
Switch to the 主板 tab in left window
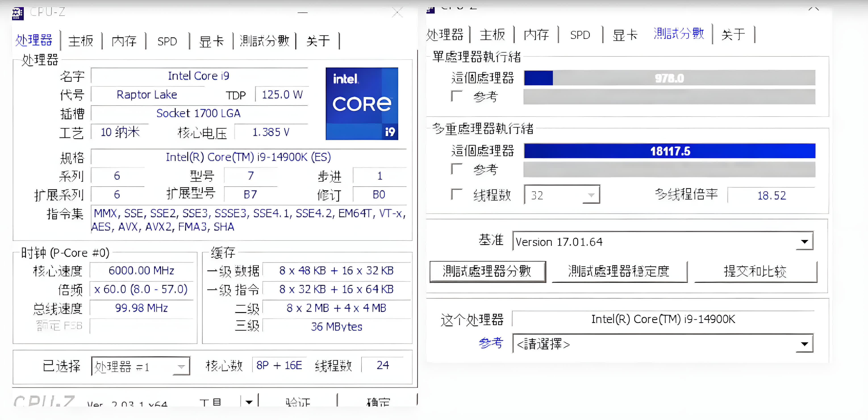81,41
